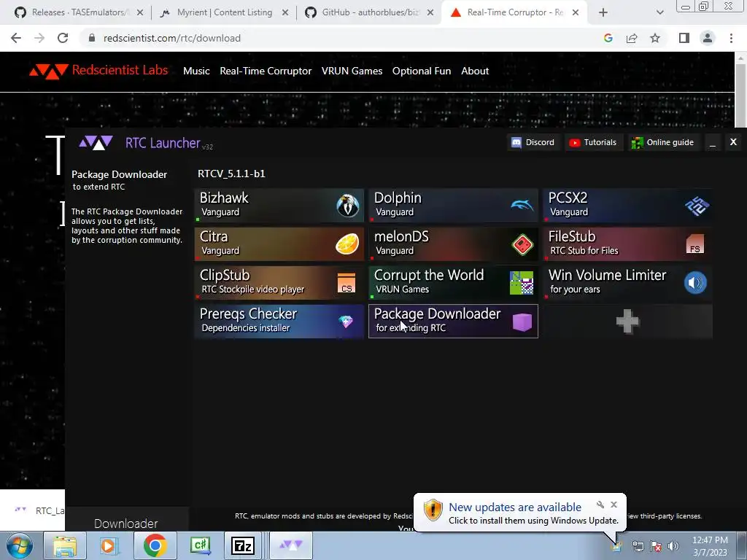Open the YouTube Tutorials link
The height and width of the screenshot is (560, 747).
(x=593, y=142)
